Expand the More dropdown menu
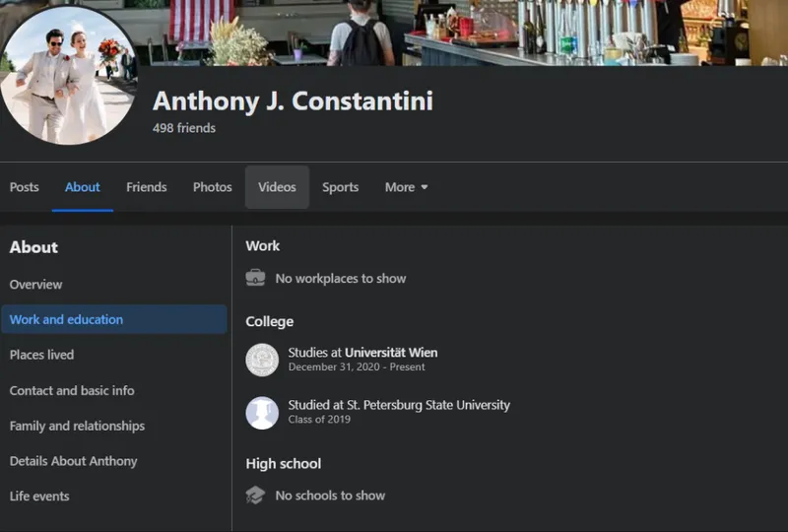Viewport: 788px width, 532px height. click(406, 187)
